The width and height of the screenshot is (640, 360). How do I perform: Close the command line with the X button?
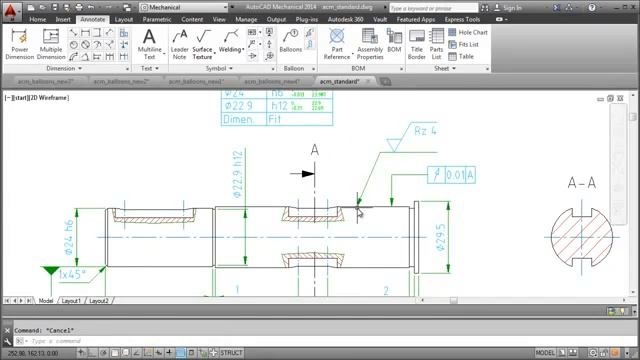[7, 331]
